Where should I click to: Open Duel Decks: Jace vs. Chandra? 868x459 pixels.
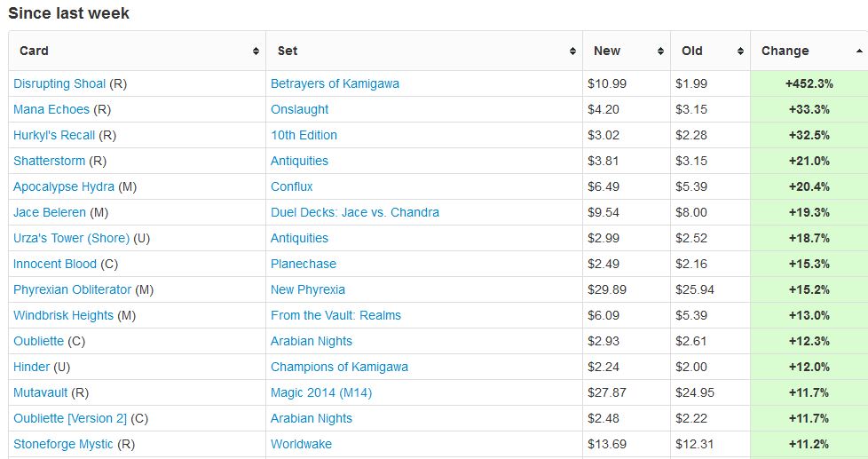(x=354, y=212)
